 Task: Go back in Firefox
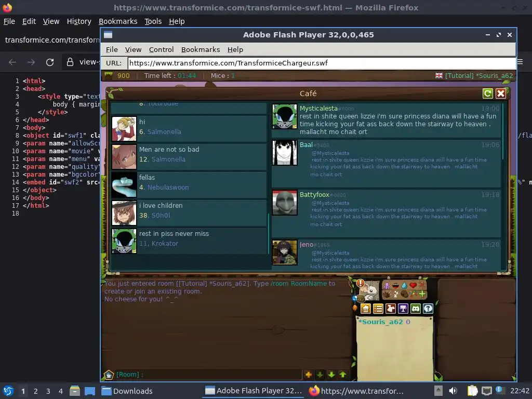(x=12, y=62)
